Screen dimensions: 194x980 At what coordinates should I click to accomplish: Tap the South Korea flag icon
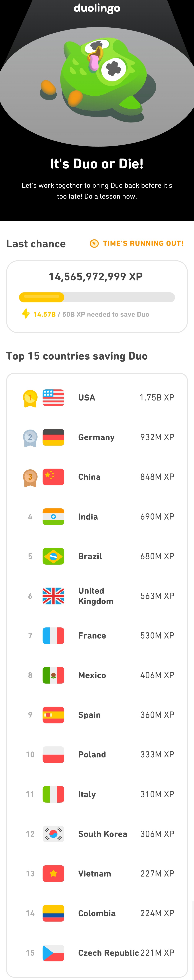pos(53,834)
